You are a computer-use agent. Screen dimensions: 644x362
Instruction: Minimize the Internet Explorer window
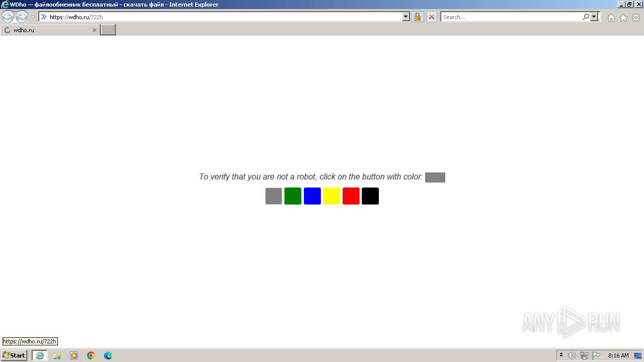point(621,5)
